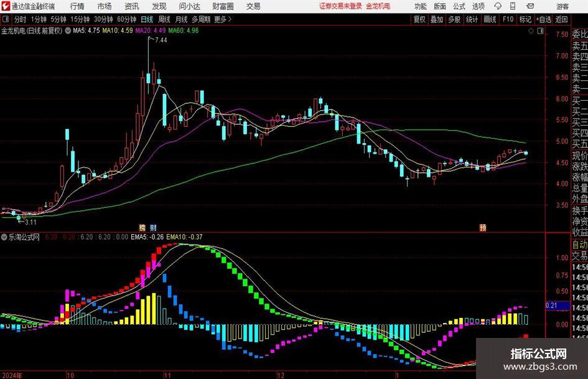Open the 市场 menu
This screenshot has height=379, width=588.
point(105,6)
